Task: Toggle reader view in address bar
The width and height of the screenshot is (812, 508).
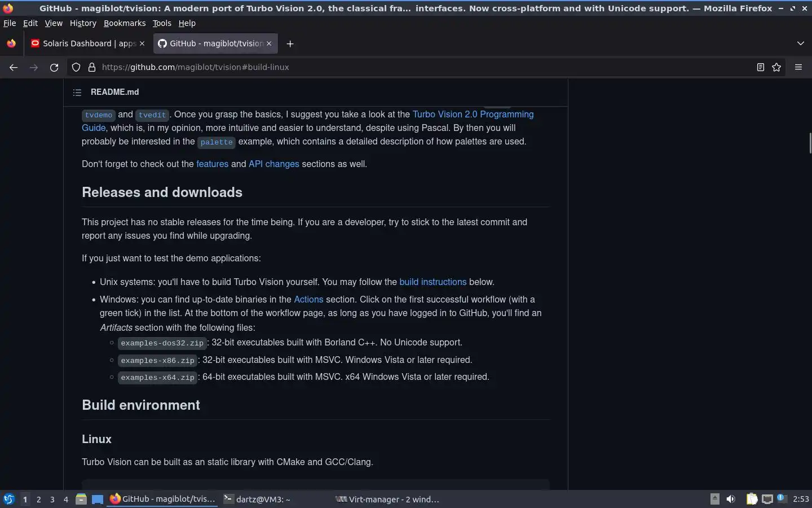Action: pos(760,67)
